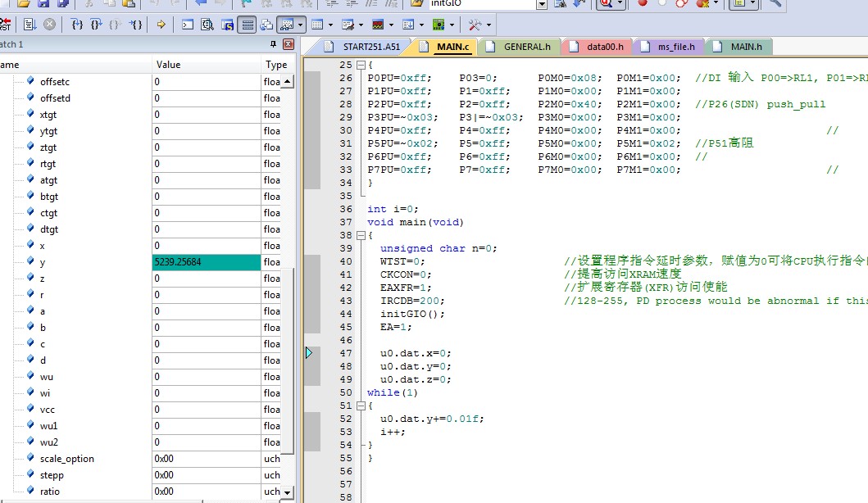Toggle the Registers window button
Image resolution: width=868 pixels, height=503 pixels.
click(248, 25)
